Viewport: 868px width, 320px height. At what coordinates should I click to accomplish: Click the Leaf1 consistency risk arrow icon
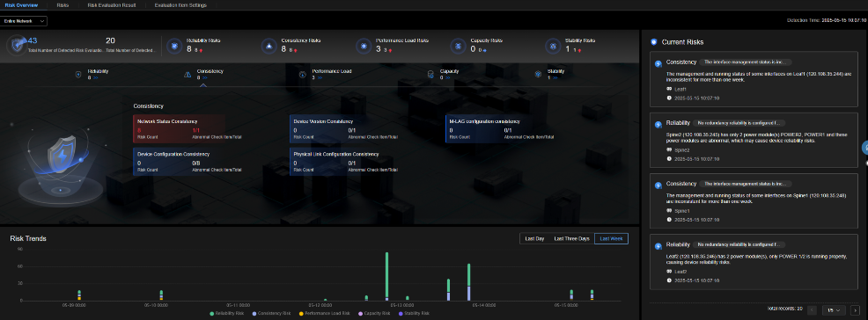[658, 63]
